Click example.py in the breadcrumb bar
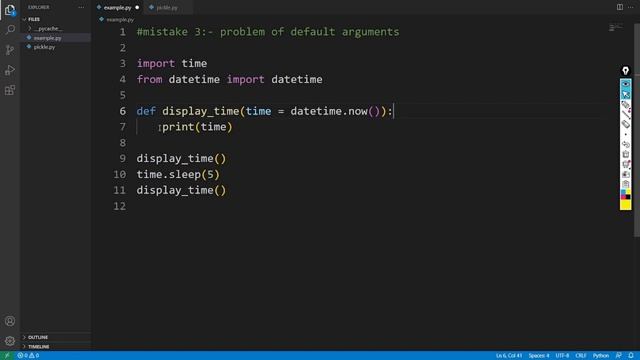The height and width of the screenshot is (360, 640). click(x=120, y=20)
